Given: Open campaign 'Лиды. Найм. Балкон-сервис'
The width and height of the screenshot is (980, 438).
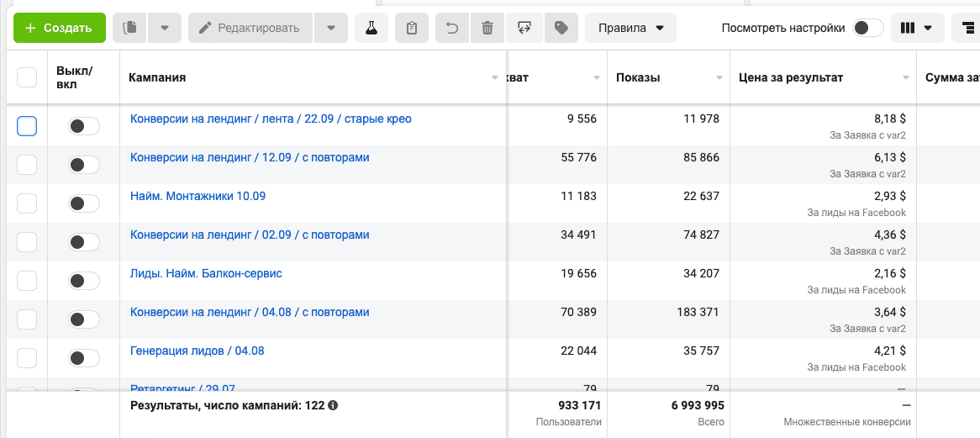Looking at the screenshot, I should 206,274.
